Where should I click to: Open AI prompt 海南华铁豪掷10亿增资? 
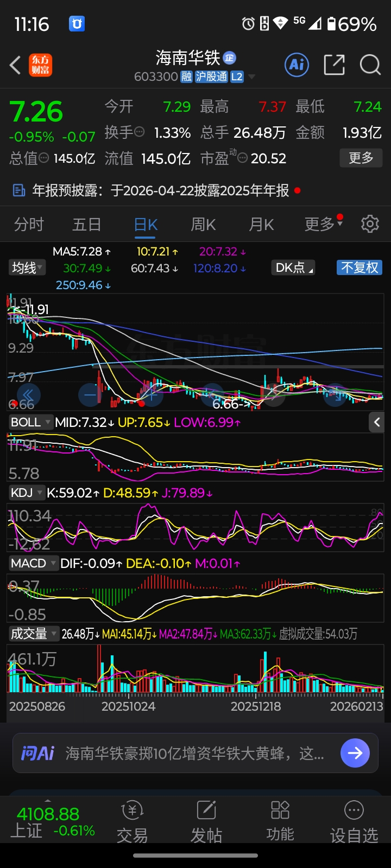194,753
